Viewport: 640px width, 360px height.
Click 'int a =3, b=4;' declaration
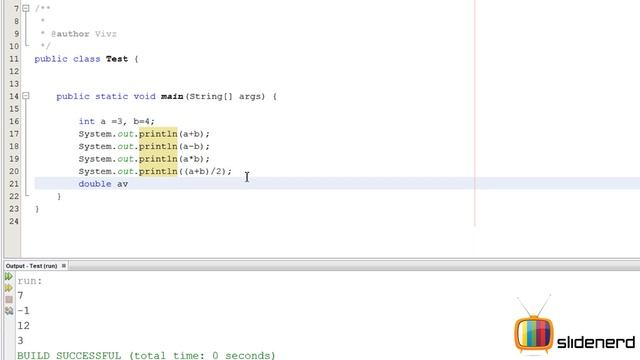(117, 121)
